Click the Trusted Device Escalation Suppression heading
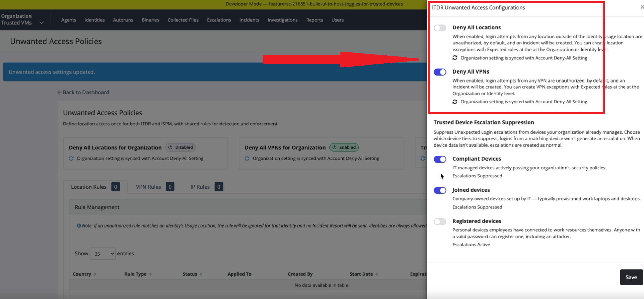Image resolution: width=644 pixels, height=299 pixels. coord(484,122)
